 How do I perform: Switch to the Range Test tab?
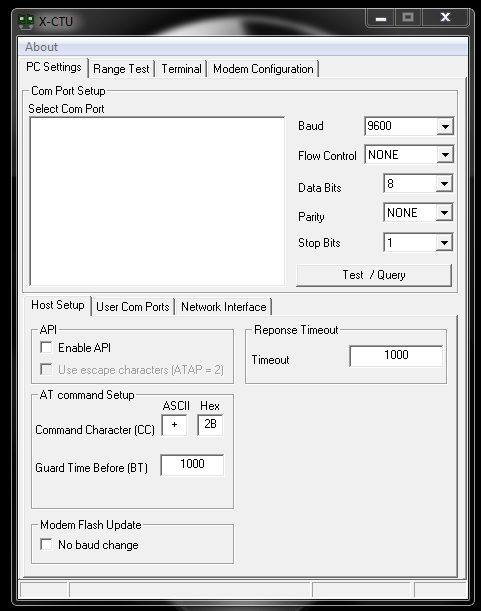(121, 69)
